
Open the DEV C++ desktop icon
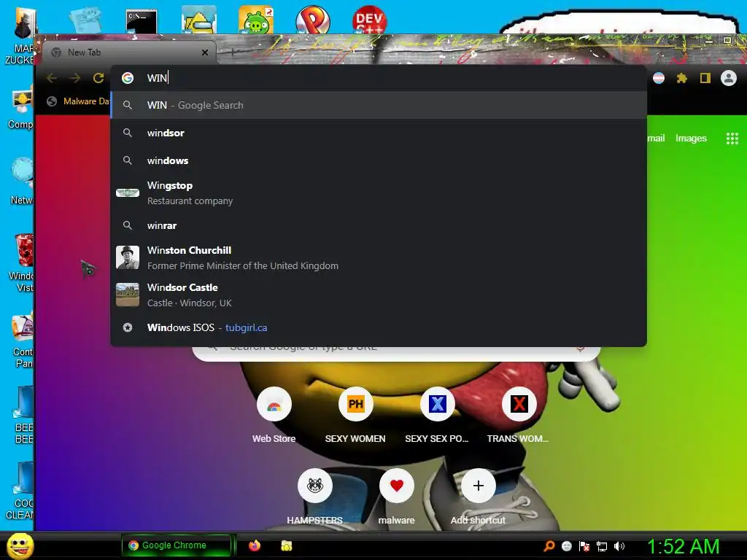[x=370, y=20]
